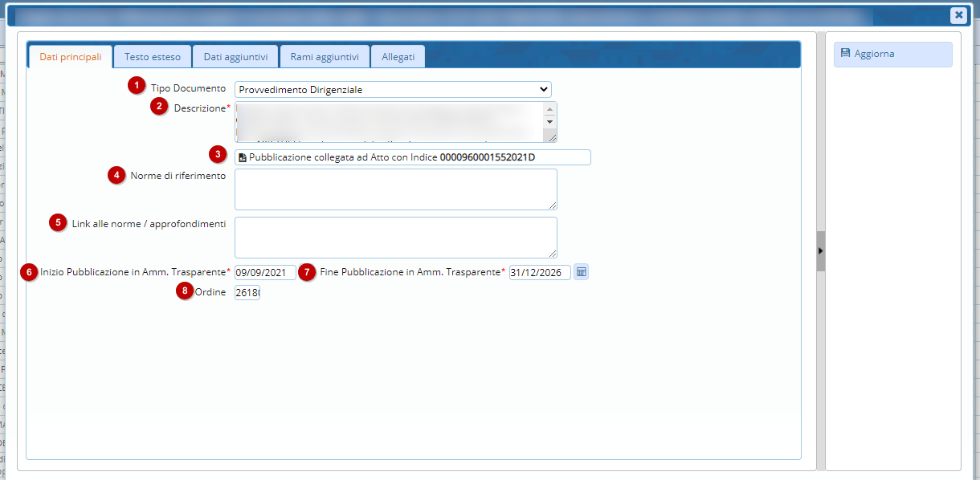Click the Inizio Pubblicazione date field
This screenshot has width=980, height=480.
(265, 273)
